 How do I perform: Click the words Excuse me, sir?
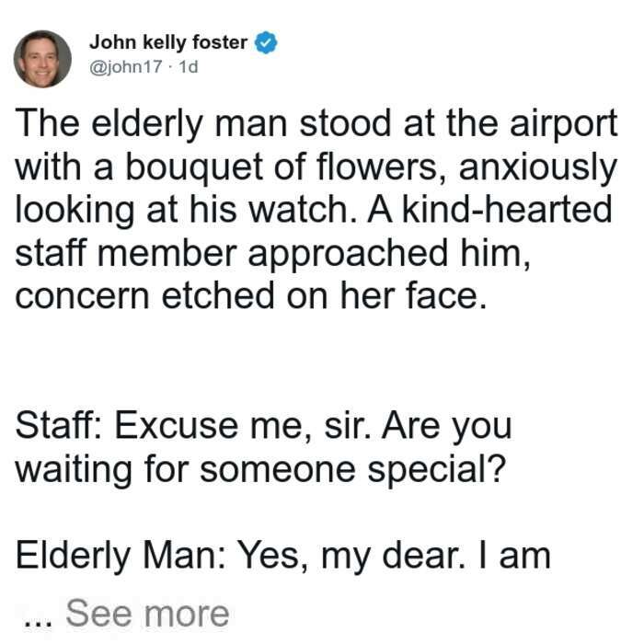[x=243, y=425]
